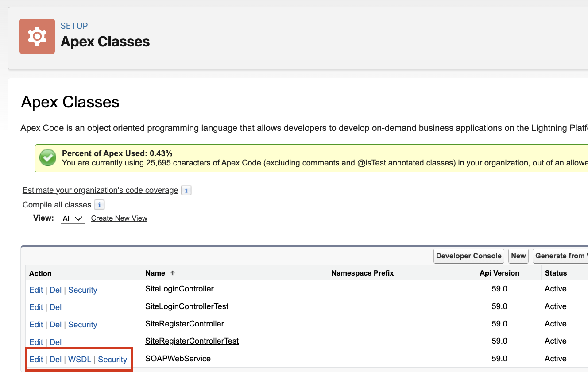Screen dimensions: 588x383
Task: Edit the SiteLoginController class
Action: [36, 290]
